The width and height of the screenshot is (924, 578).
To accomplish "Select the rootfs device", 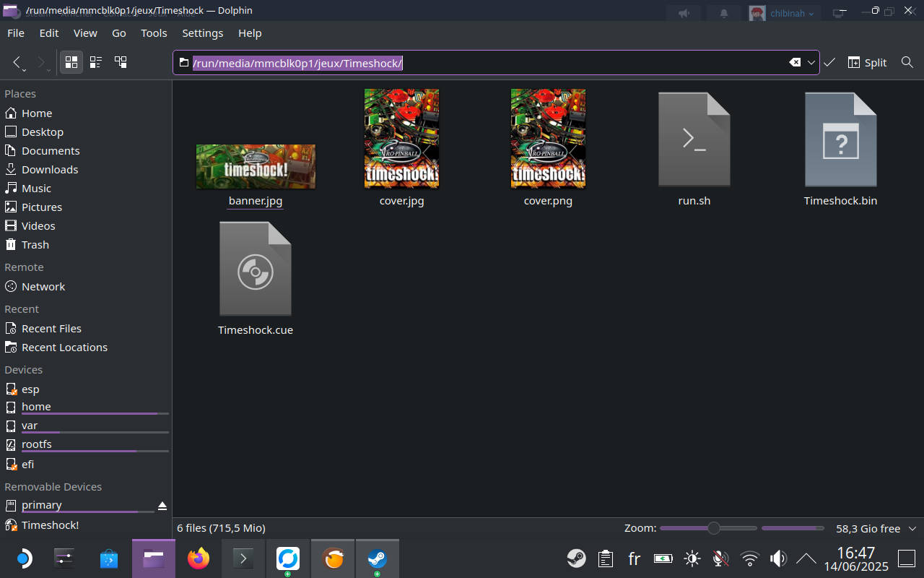I will [x=86, y=445].
